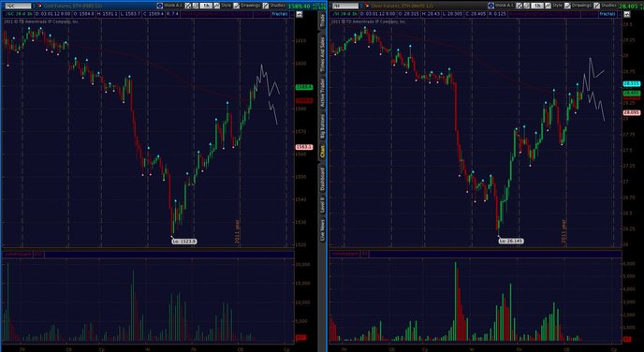Viewport: 644px width, 352px height.
Task: Click the Drawings pencil icon on the silver chart
Action: (x=567, y=6)
